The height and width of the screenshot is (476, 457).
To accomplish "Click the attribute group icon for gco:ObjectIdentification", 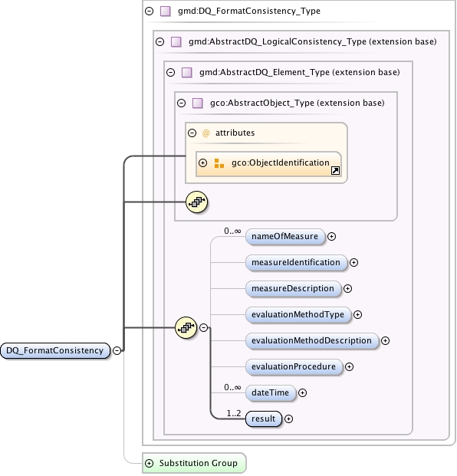I will click(x=219, y=163).
